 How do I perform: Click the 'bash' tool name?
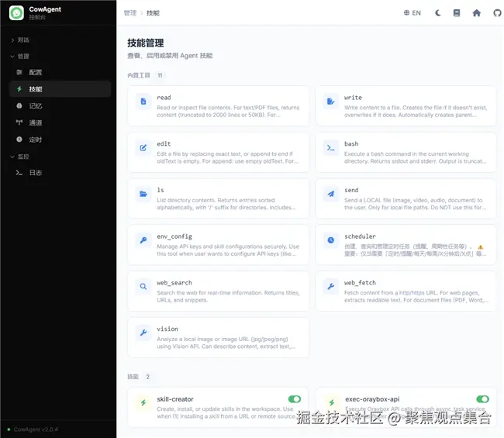point(351,143)
